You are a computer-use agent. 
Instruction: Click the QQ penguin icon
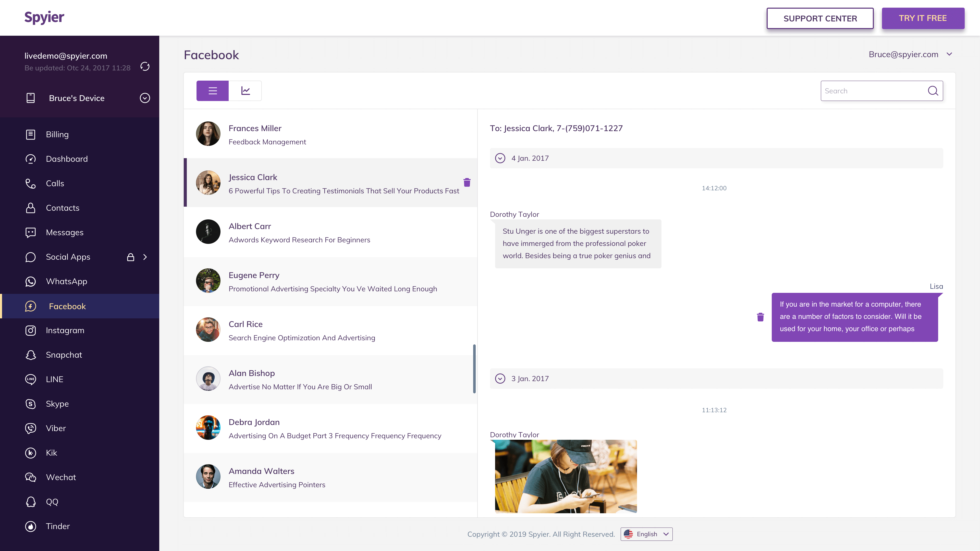click(30, 502)
